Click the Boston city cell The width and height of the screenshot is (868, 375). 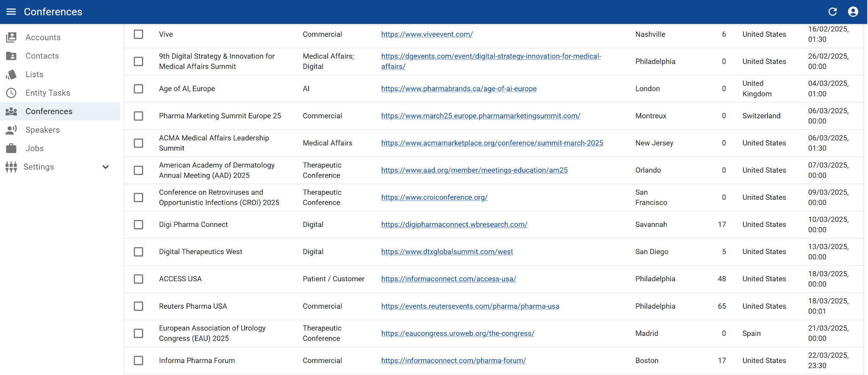647,361
